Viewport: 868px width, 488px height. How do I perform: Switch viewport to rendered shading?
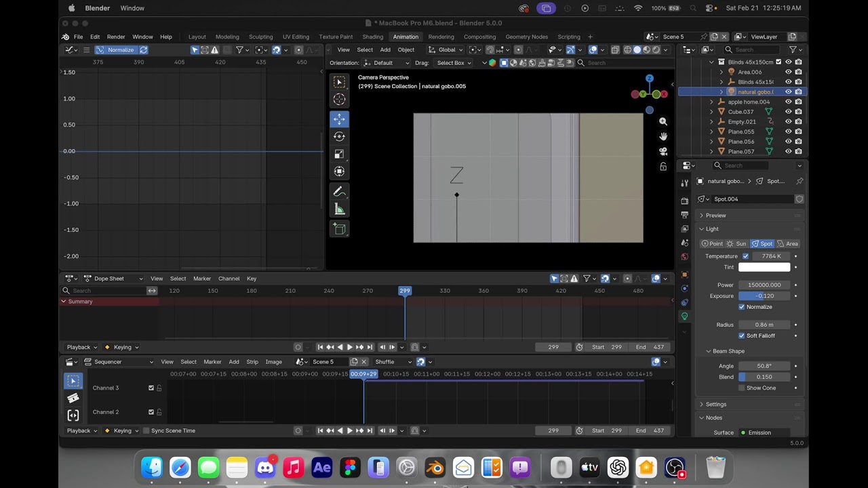click(656, 49)
